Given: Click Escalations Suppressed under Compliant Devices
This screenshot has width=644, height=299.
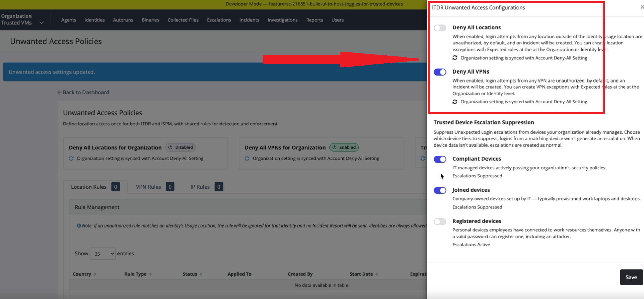Looking at the screenshot, I should 477,176.
